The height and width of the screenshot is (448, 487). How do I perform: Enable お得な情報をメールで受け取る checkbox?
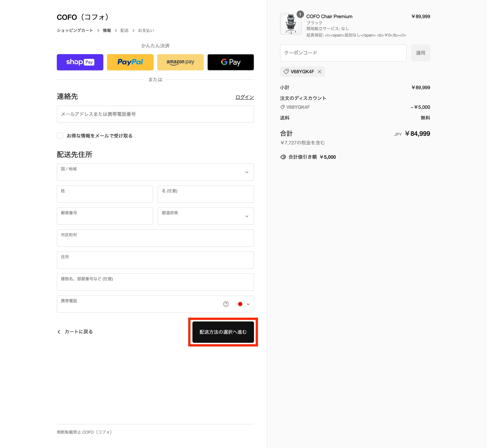coord(60,136)
